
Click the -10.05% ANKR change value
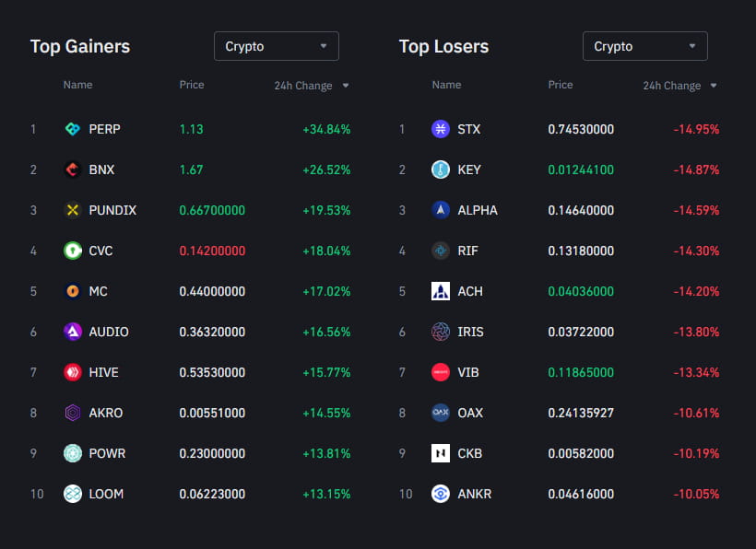pos(696,494)
